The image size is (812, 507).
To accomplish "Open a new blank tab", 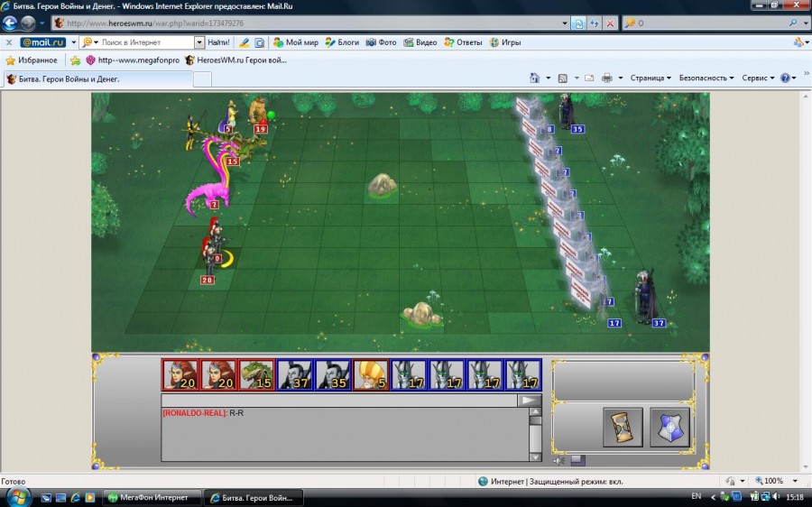I will [202, 79].
